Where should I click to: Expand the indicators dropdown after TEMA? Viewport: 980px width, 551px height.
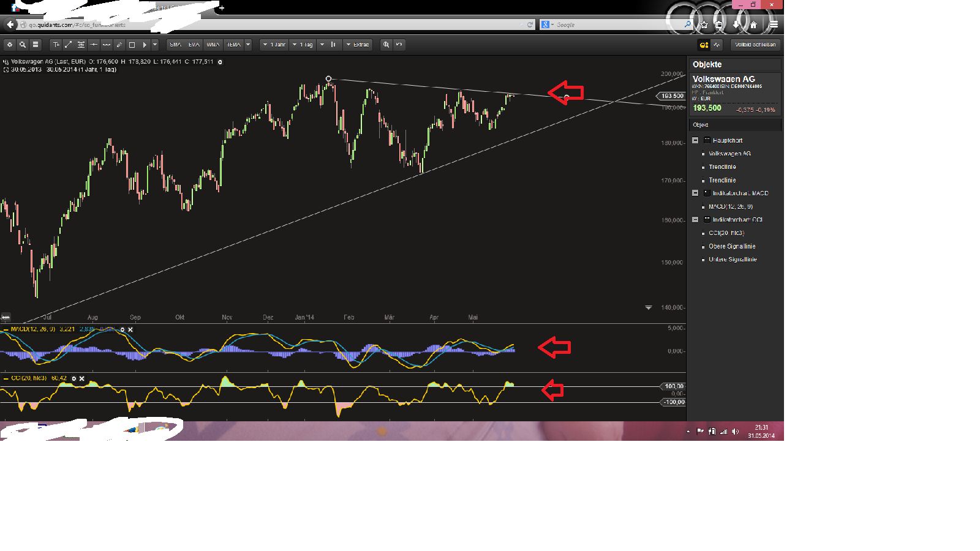click(248, 45)
